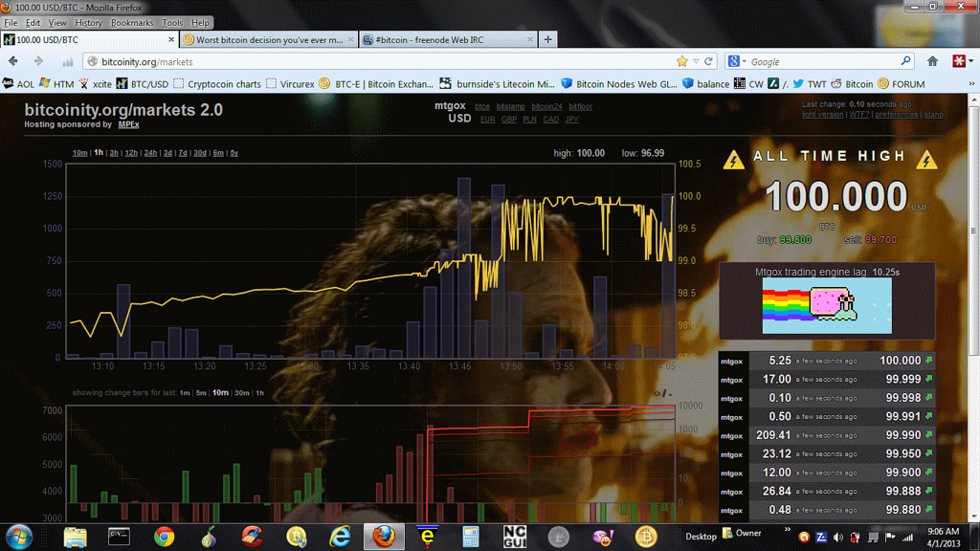Screen dimensions: 980x551
Task: Open the preferences link
Action: coord(896,115)
